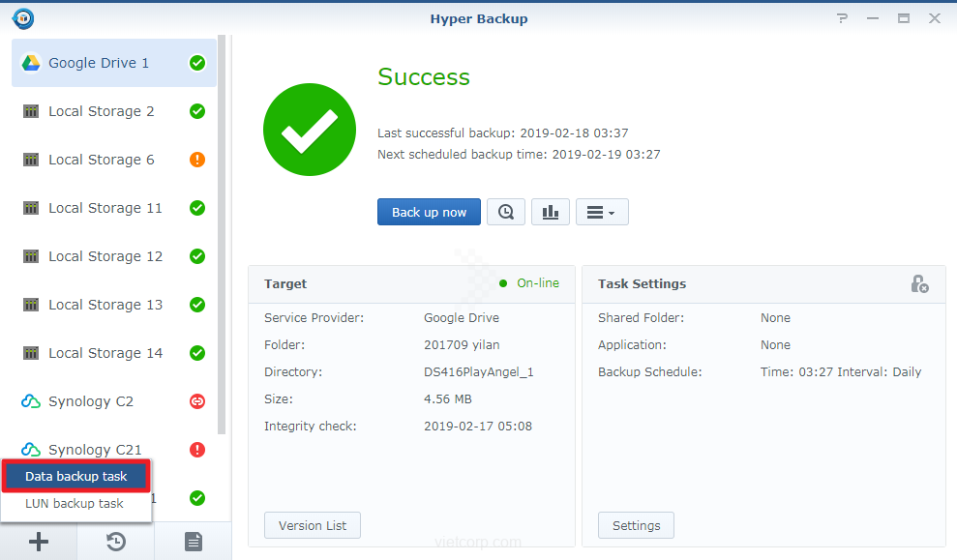Open the Version List button

pos(312,525)
